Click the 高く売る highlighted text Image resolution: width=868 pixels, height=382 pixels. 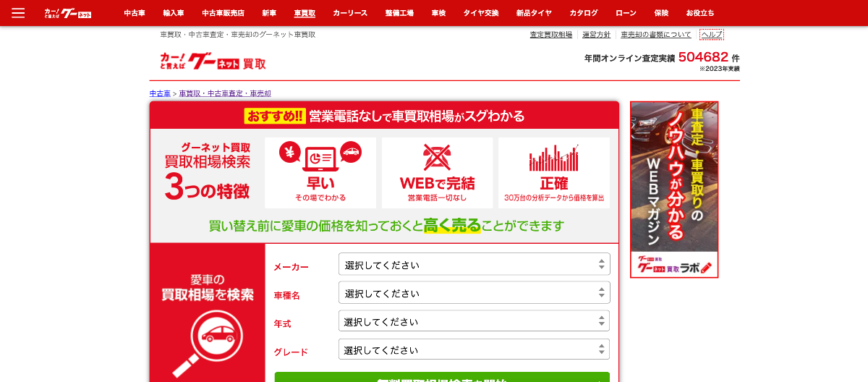[x=452, y=225]
